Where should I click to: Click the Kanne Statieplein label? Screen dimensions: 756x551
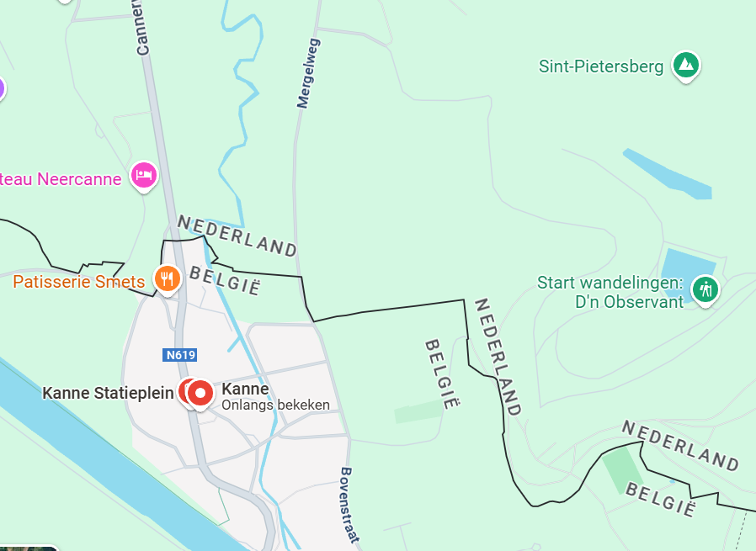coord(108,393)
